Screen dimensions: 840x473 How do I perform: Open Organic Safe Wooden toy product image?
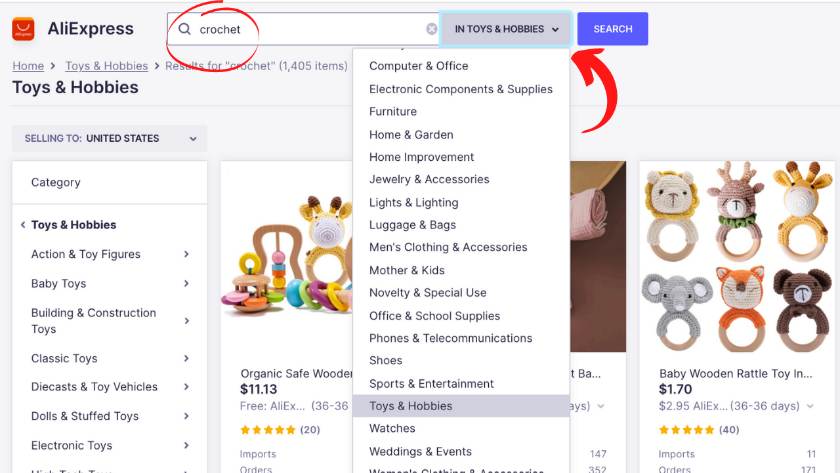[x=287, y=257]
